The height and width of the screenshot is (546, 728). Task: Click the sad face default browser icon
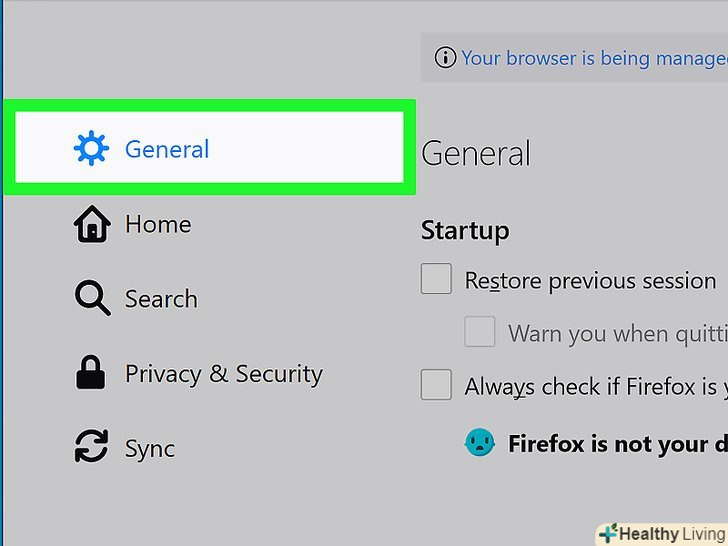pyautogui.click(x=480, y=443)
